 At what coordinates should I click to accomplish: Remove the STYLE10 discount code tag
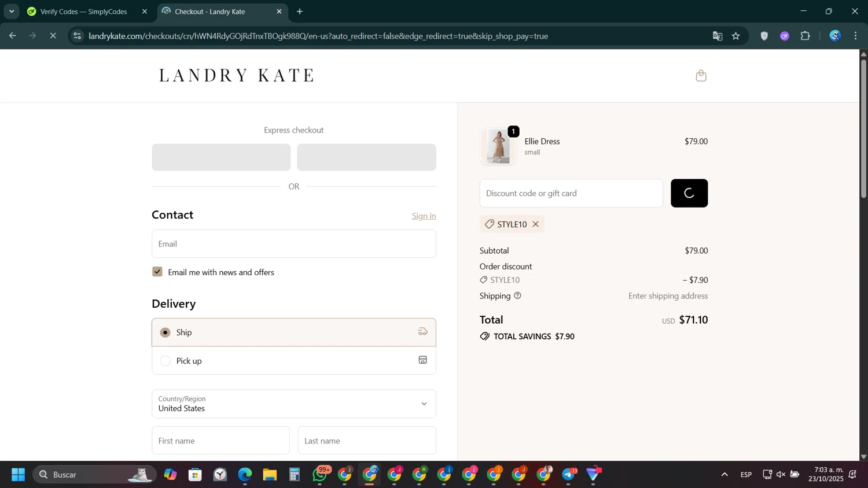(x=536, y=224)
